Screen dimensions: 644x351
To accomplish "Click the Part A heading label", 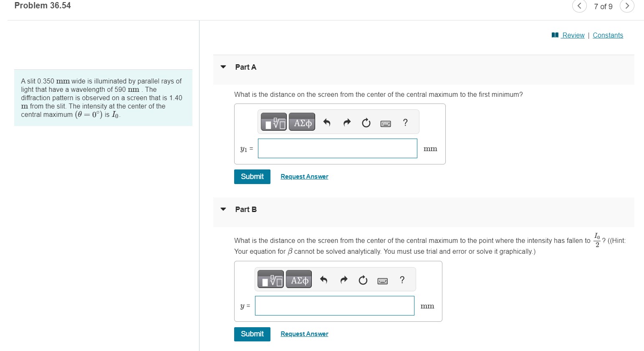I will coord(246,67).
